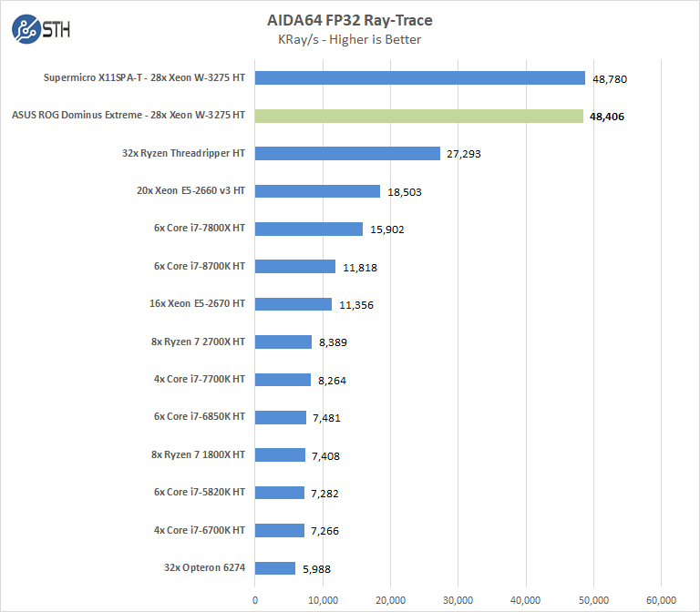Image resolution: width=700 pixels, height=612 pixels.
Task: Select the Ryzen 7 2700X bar
Action: 283,342
